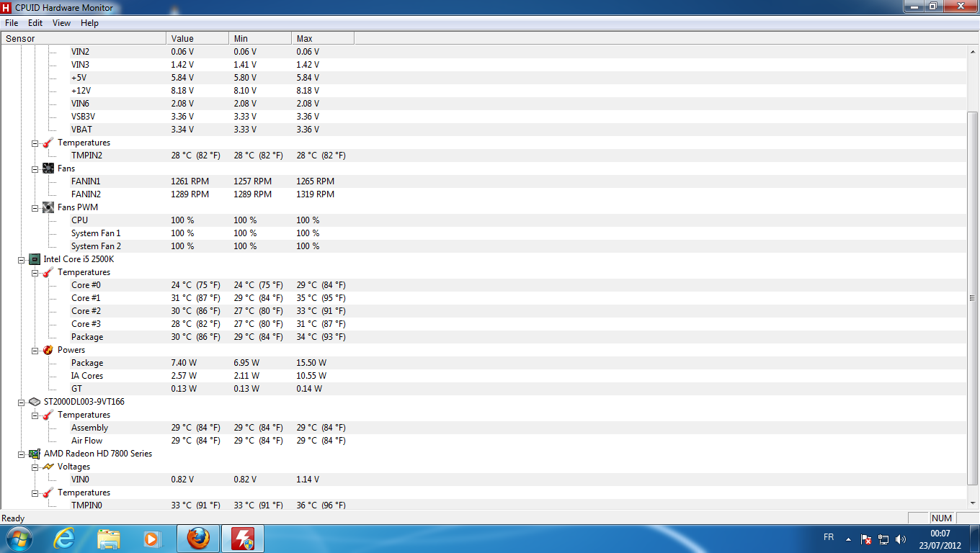Open Firefox from the taskbar
980x553 pixels.
(197, 539)
